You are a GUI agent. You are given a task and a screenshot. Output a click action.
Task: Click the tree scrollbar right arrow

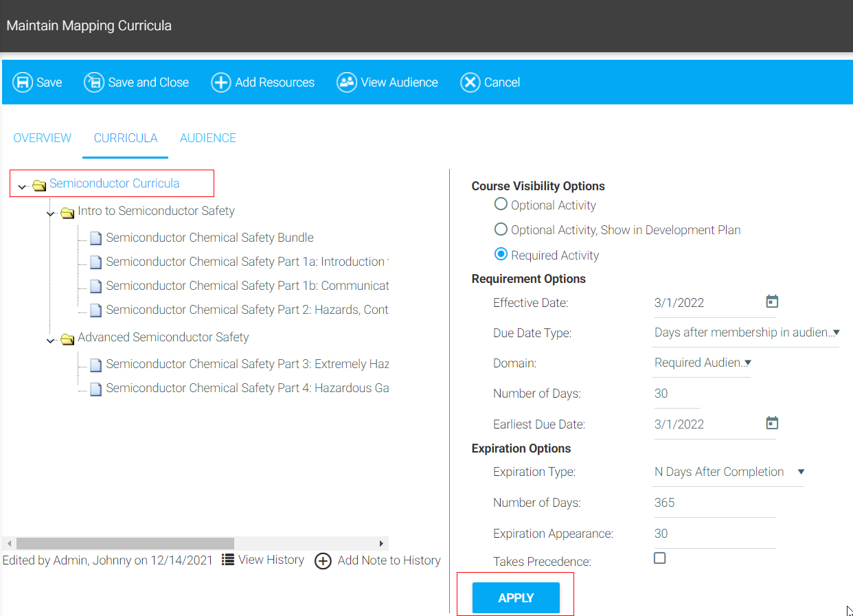click(x=382, y=543)
